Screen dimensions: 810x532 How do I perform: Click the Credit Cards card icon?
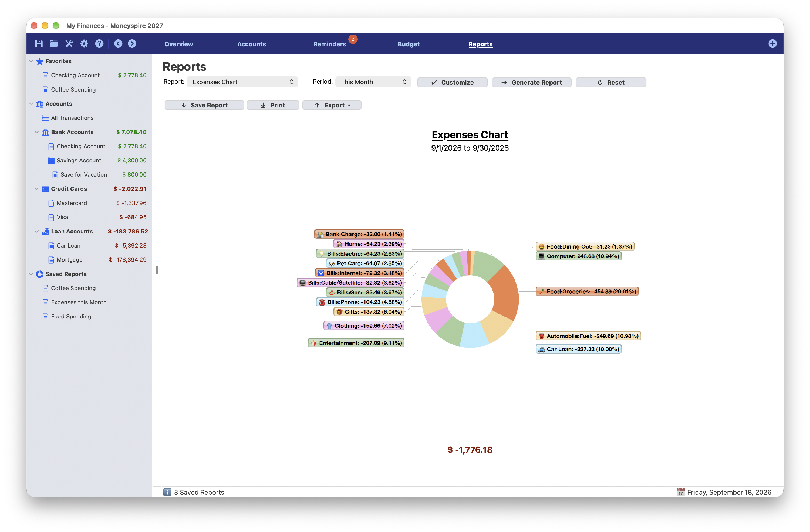45,189
